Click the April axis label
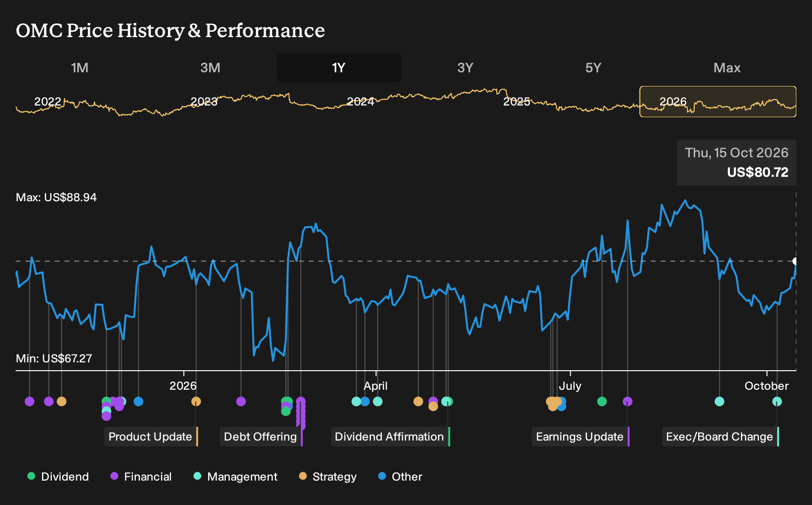This screenshot has width=812, height=505. pos(375,386)
